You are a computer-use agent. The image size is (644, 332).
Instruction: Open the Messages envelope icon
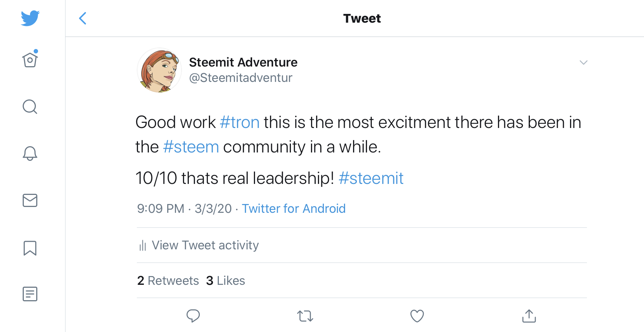30,200
